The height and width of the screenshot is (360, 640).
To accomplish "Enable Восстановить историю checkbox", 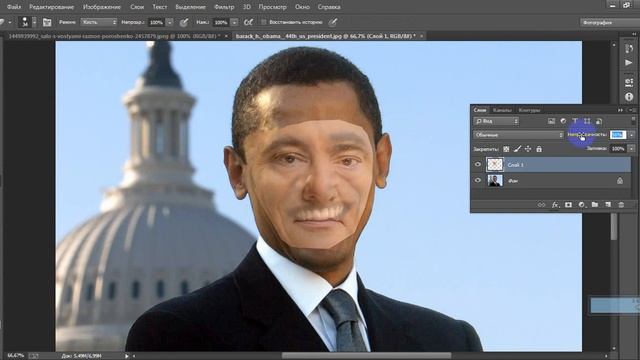I will tap(263, 22).
